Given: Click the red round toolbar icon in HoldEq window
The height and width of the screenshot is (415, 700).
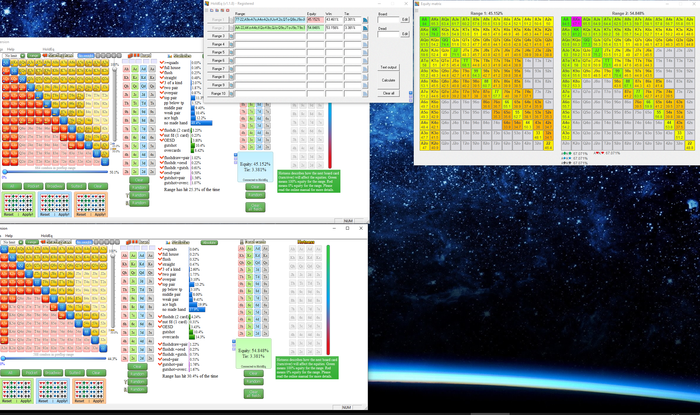Looking at the screenshot, I should pyautogui.click(x=227, y=10).
